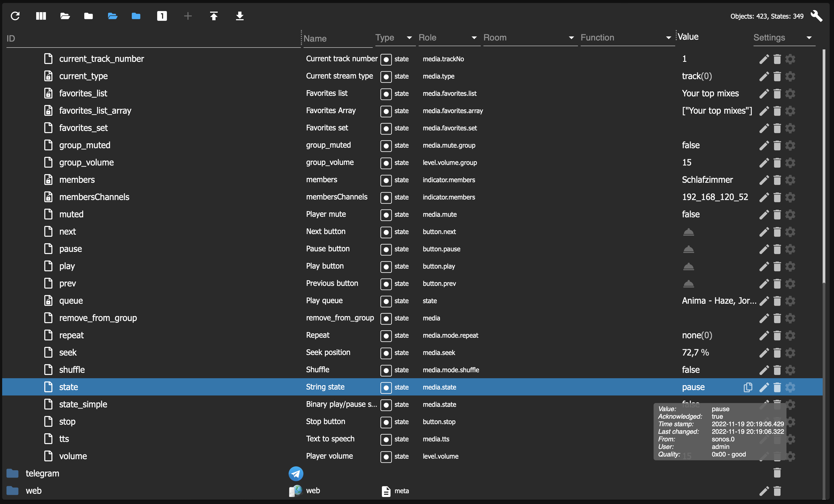Viewport: 834px width, 504px height.
Task: Click the upload objects arrow icon
Action: click(214, 16)
